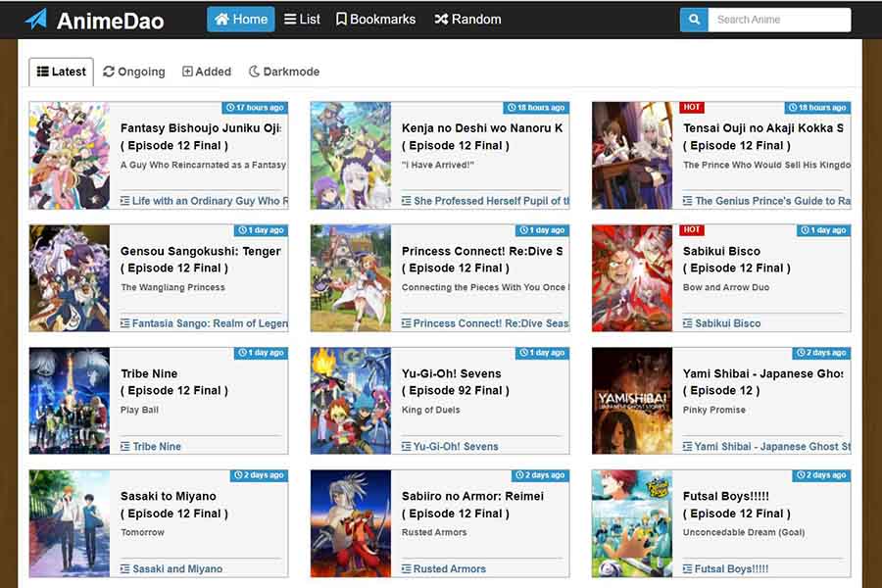This screenshot has width=882, height=588.
Task: Click the bookmark icon beside Bookmarks
Action: [341, 20]
